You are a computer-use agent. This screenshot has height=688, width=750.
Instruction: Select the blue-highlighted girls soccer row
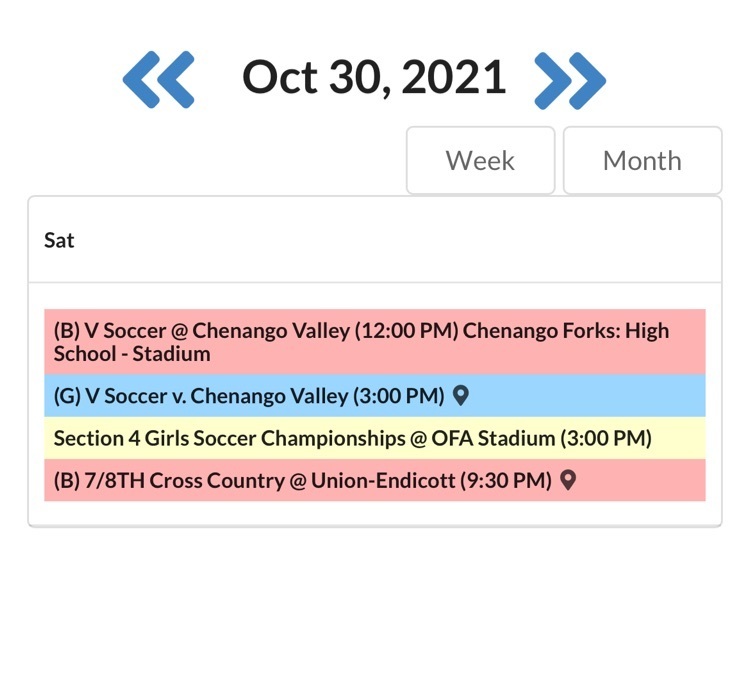375,396
